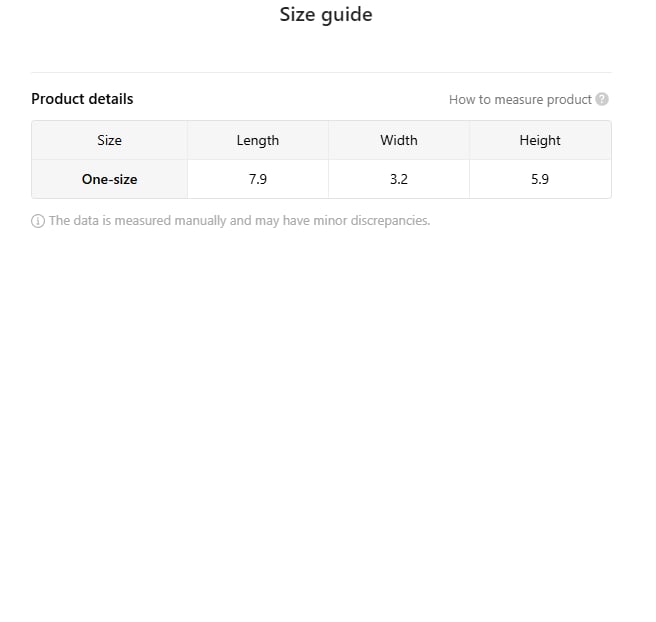
Task: Click the divider line under the title
Action: tap(321, 72)
